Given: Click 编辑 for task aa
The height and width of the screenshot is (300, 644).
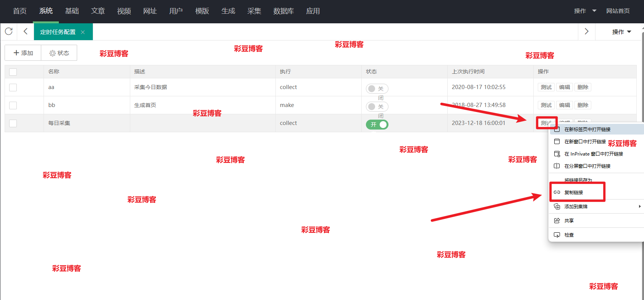Looking at the screenshot, I should 565,87.
